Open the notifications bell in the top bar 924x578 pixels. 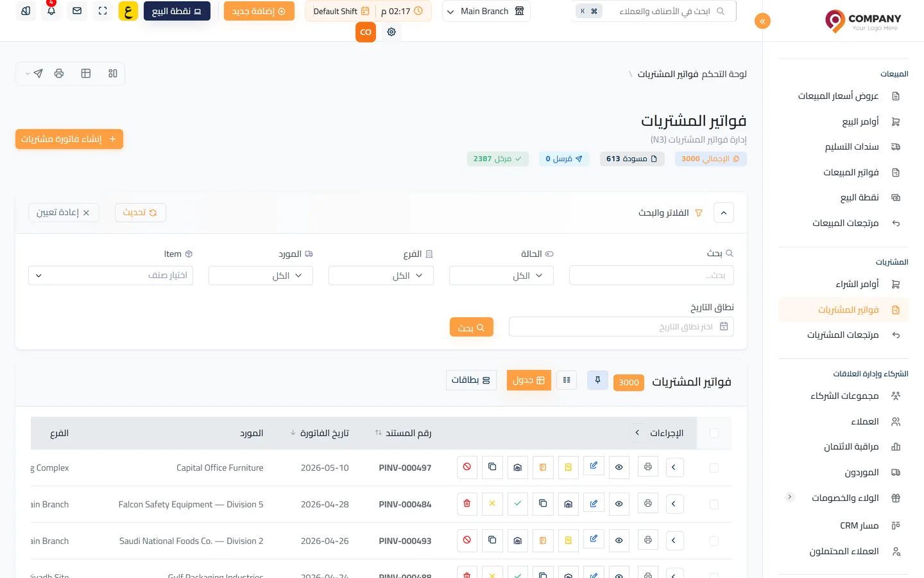click(51, 11)
